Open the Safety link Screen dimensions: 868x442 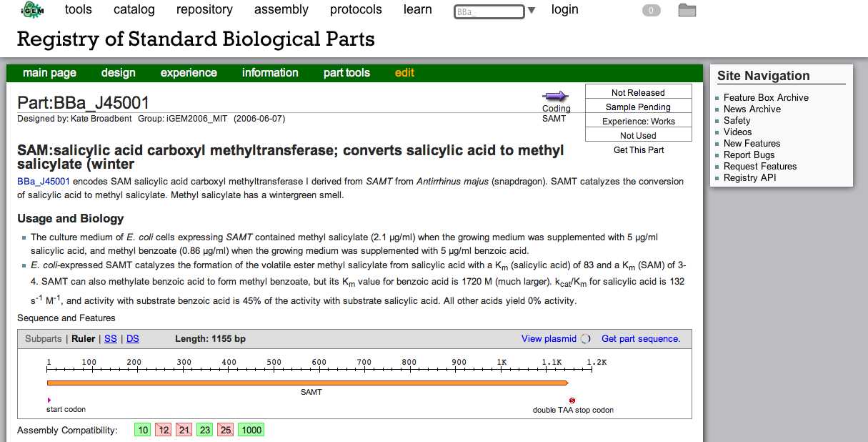737,121
